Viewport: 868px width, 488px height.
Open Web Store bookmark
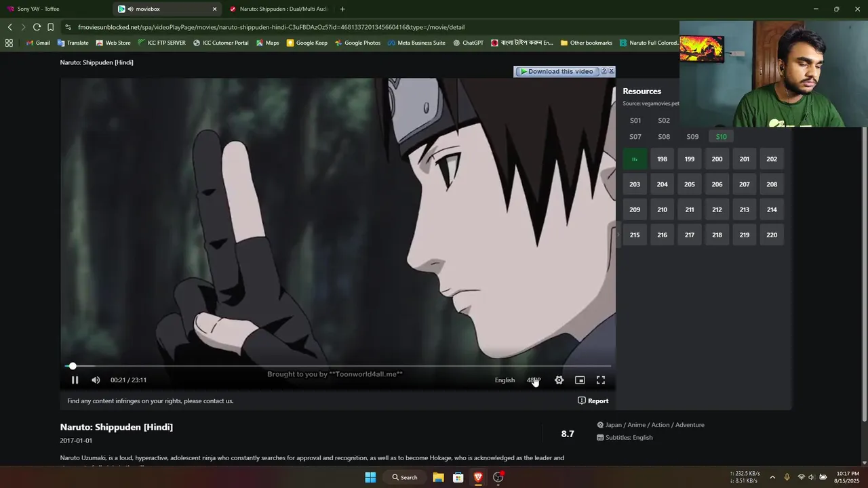pos(113,43)
